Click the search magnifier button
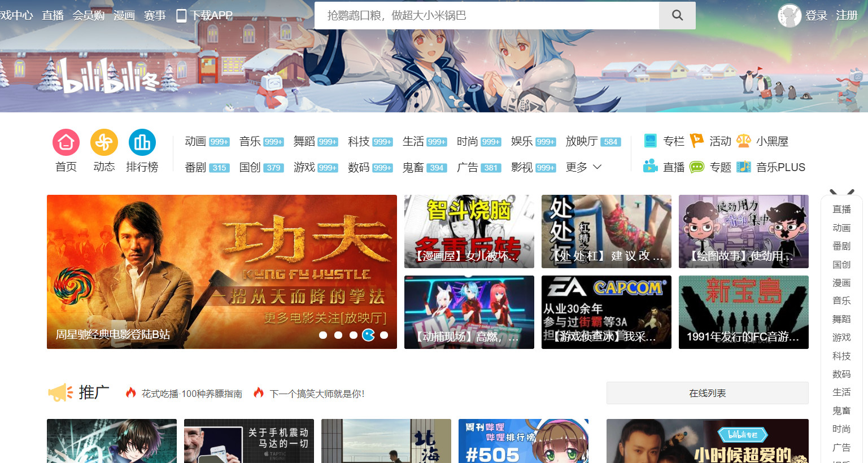Image resolution: width=868 pixels, height=463 pixels. click(x=677, y=15)
